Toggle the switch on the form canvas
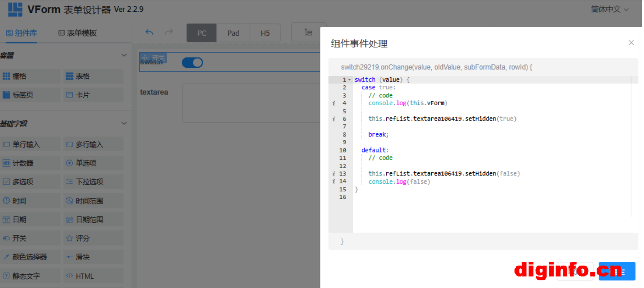The width and height of the screenshot is (644, 288). tap(192, 63)
